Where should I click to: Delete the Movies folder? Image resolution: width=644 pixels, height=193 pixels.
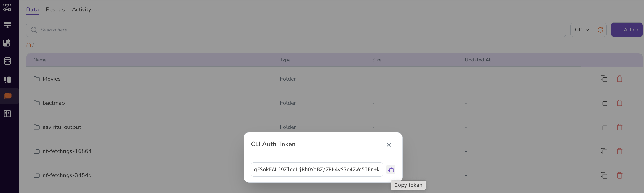(619, 79)
